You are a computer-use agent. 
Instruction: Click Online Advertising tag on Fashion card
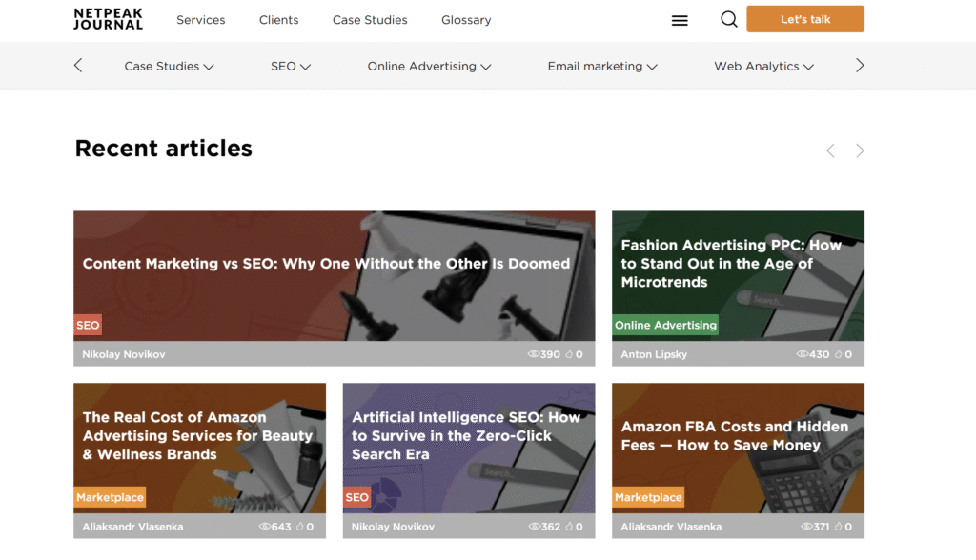[x=665, y=325]
